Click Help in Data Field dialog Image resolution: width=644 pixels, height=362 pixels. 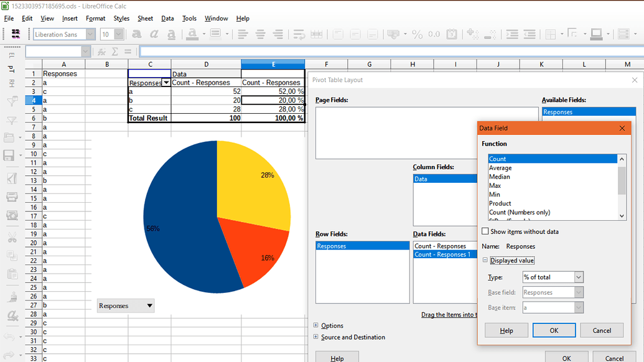point(506,330)
